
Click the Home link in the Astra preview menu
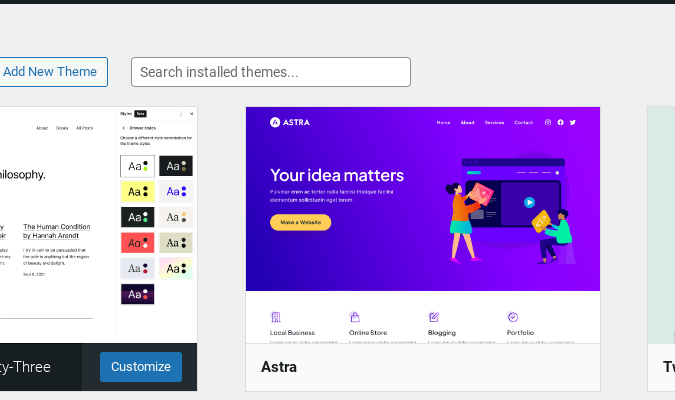[x=443, y=123]
